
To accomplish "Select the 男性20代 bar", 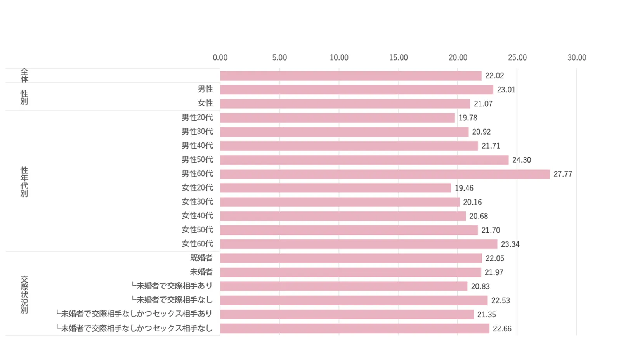I will pos(337,118).
